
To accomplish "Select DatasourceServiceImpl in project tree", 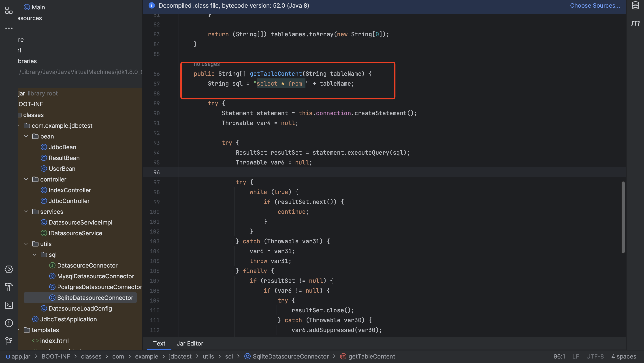I will point(80,222).
